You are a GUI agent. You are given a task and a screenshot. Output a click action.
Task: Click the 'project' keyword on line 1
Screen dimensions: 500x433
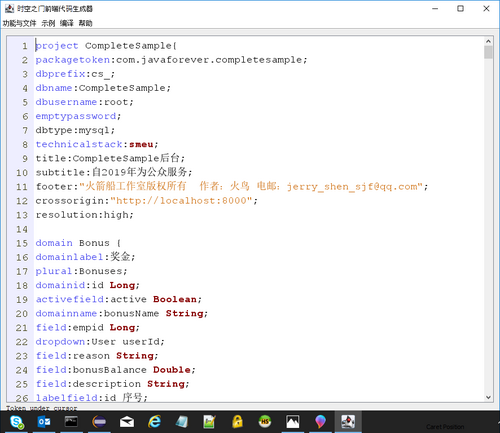(x=57, y=46)
